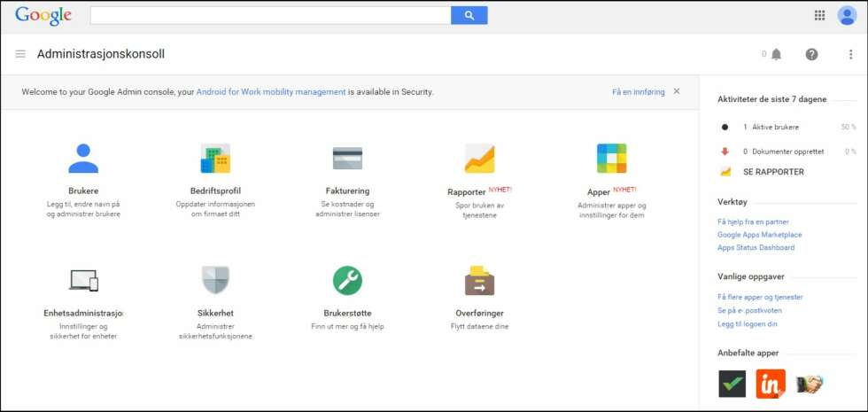868x412 pixels.
Task: Click the SE RAPPORTER chart icon
Action: (x=725, y=172)
